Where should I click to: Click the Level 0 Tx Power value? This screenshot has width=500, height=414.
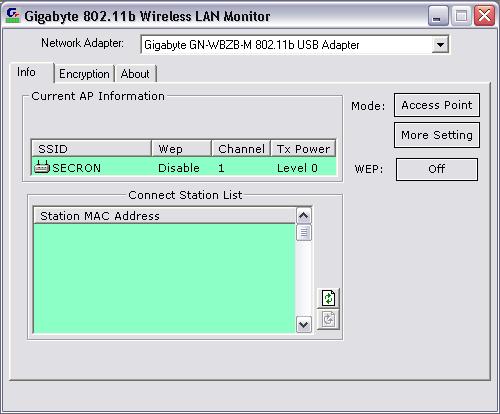(297, 168)
